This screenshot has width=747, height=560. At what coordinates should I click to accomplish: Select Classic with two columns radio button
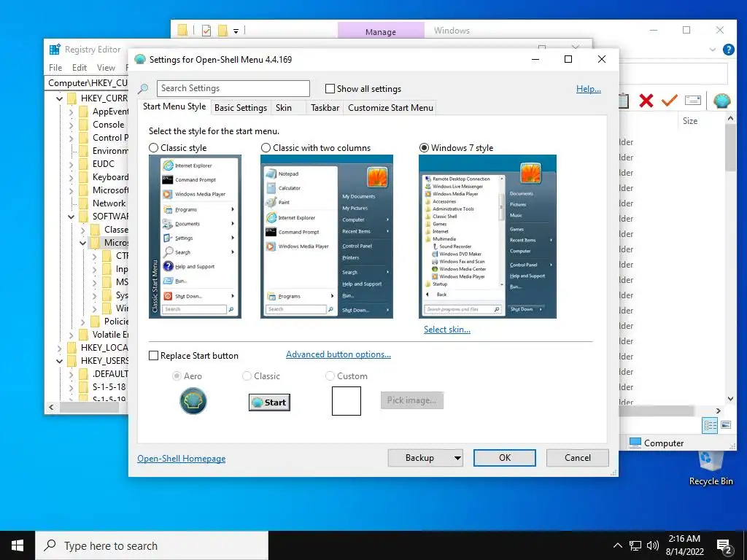point(266,148)
